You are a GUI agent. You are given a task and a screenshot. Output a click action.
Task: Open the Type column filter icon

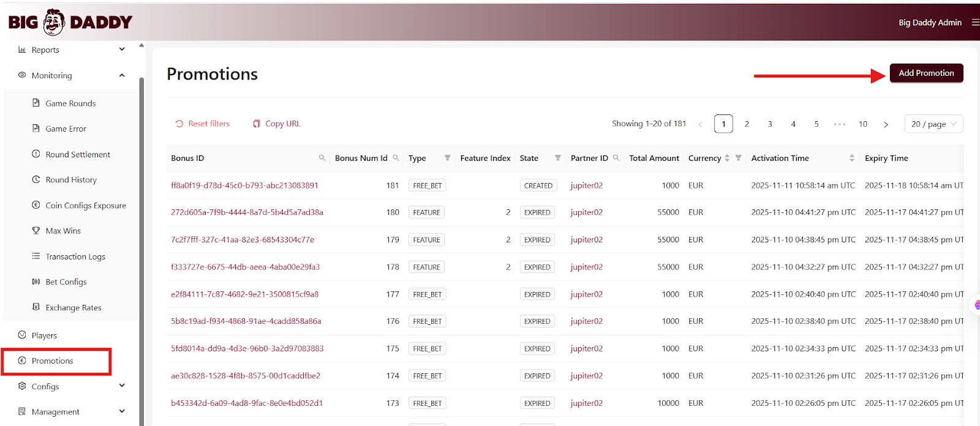(x=448, y=158)
